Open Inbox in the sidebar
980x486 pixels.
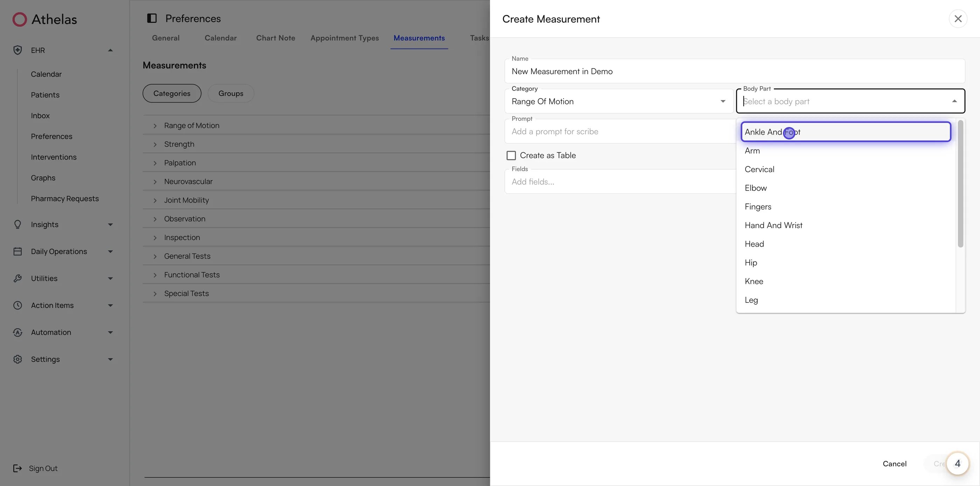point(40,115)
